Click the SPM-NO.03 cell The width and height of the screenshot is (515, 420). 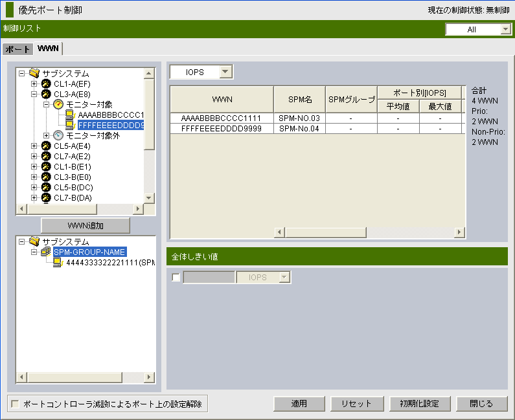click(299, 118)
